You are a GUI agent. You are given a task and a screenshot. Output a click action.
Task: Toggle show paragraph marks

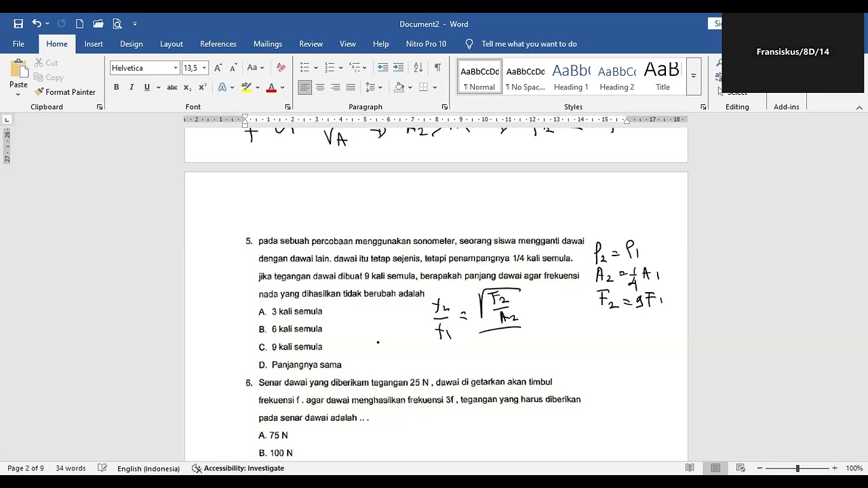click(x=437, y=68)
